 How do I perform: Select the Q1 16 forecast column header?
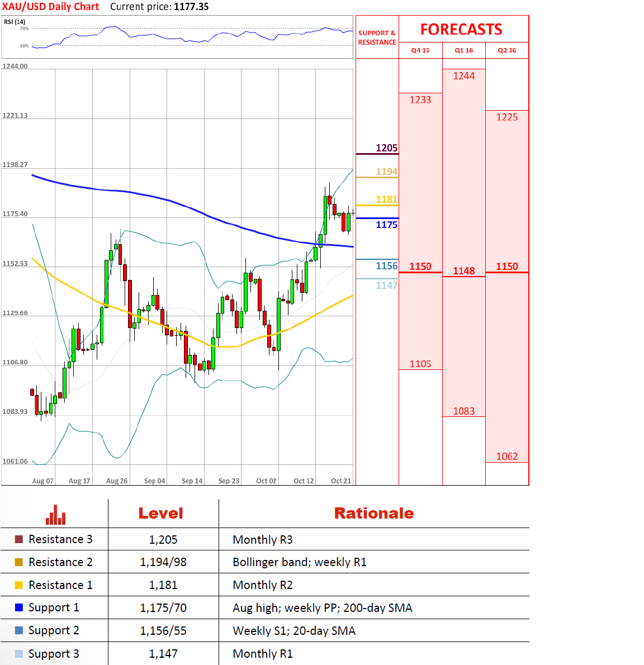pyautogui.click(x=463, y=50)
